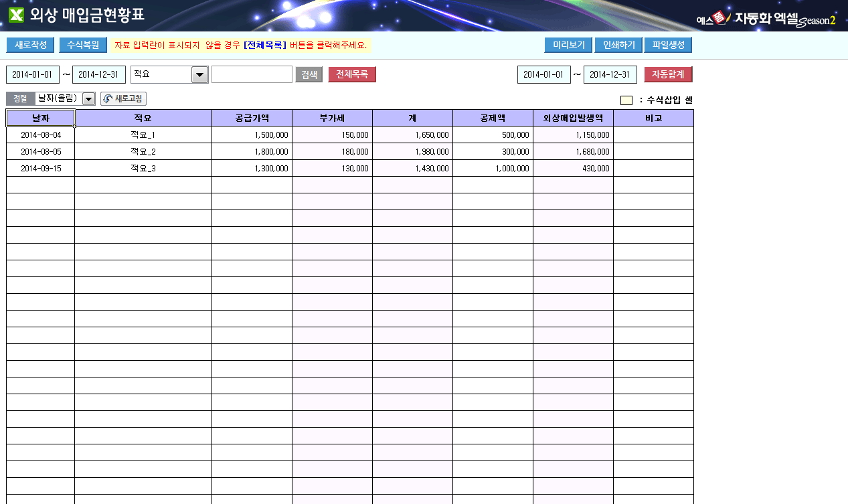The width and height of the screenshot is (848, 504).
Task: Open 미리보기 print preview
Action: pyautogui.click(x=568, y=45)
